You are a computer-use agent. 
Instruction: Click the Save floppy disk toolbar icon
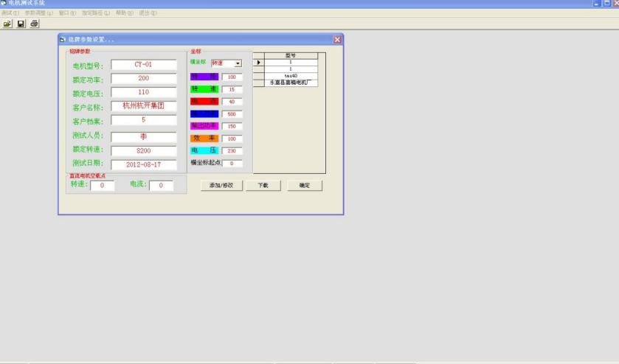(21, 24)
